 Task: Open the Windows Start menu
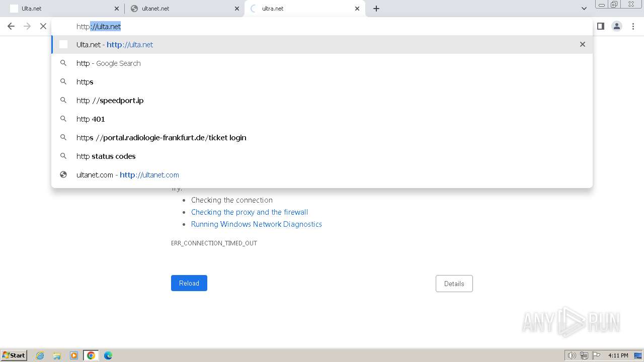[x=14, y=355]
